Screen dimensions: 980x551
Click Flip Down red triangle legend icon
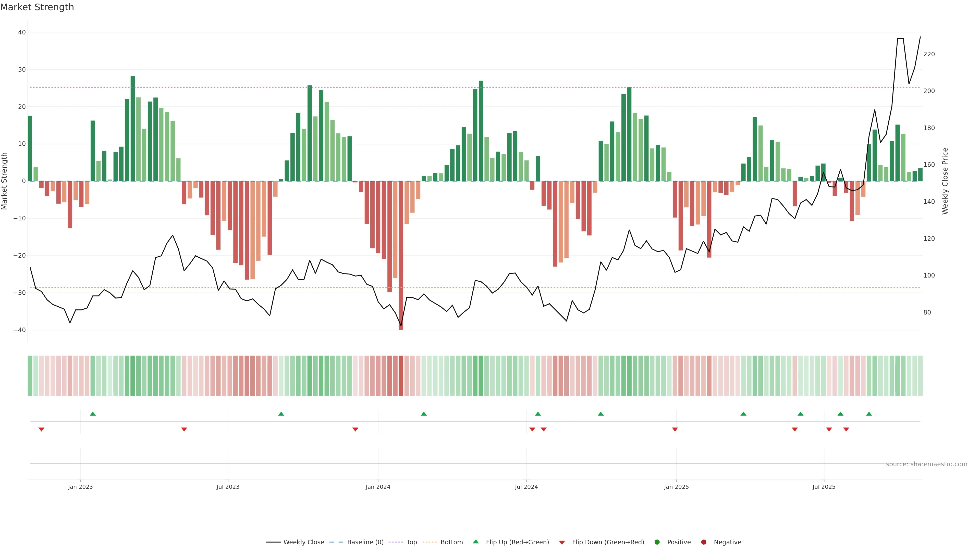pyautogui.click(x=561, y=543)
